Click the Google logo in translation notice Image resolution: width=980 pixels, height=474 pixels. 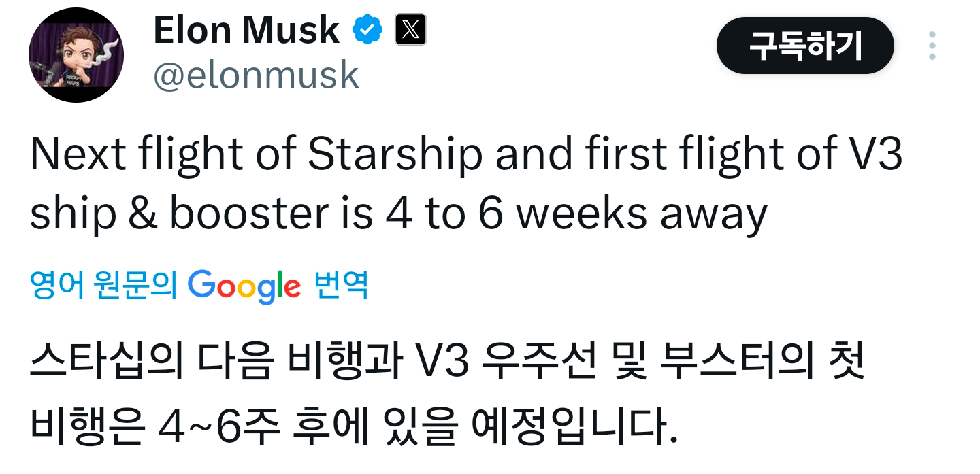tap(244, 286)
